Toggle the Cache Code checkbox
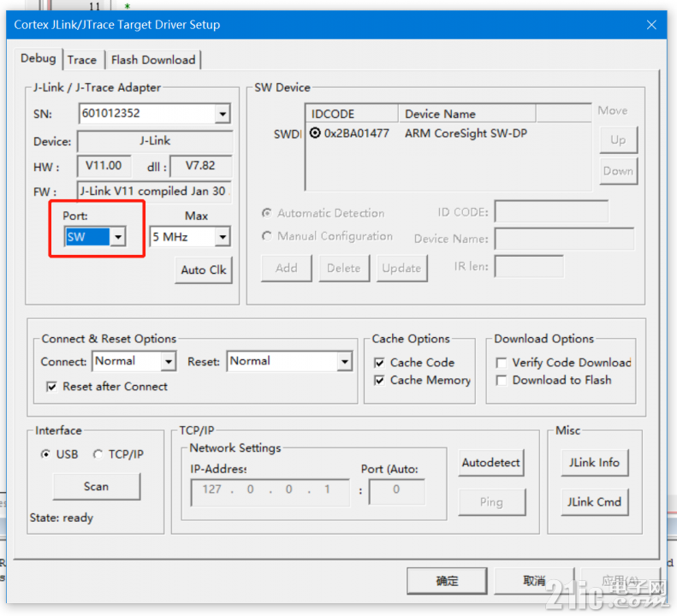This screenshot has height=616, width=677. pyautogui.click(x=379, y=363)
